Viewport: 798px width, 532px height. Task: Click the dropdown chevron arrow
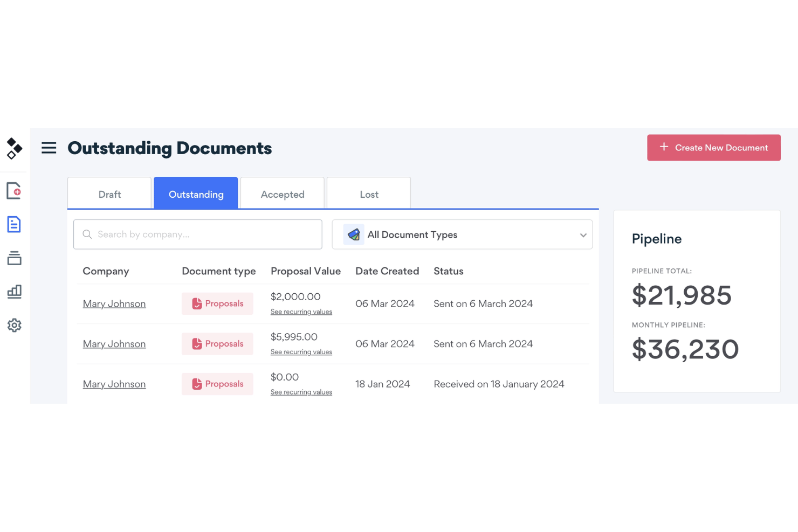coord(583,235)
